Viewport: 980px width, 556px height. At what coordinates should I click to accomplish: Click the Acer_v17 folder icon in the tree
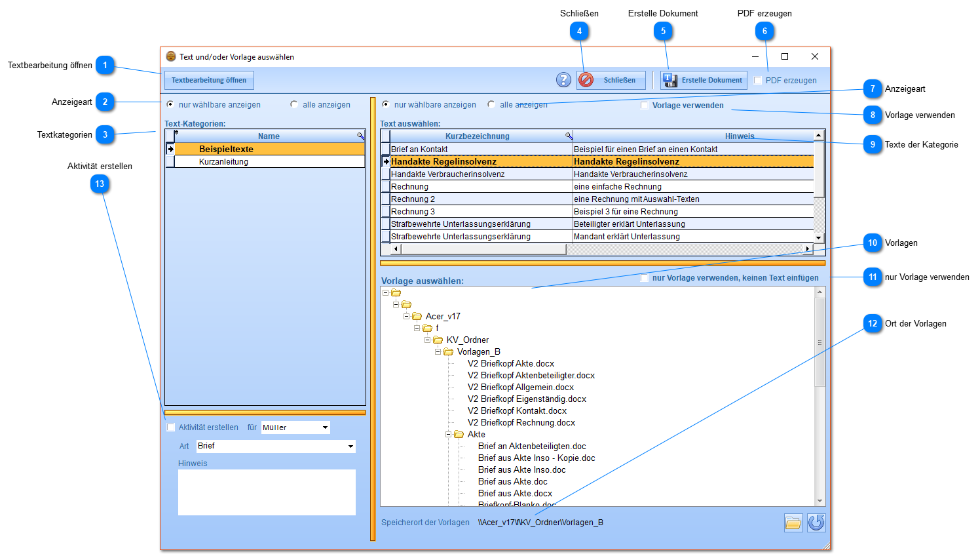pos(417,316)
